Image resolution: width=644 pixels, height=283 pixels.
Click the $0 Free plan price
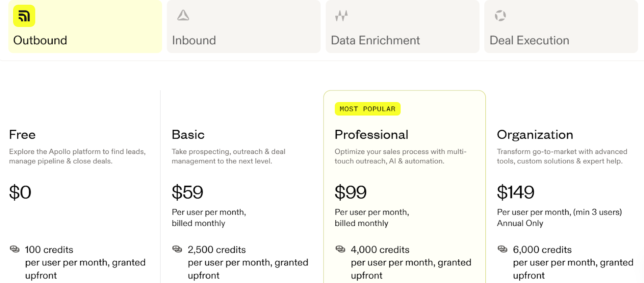click(20, 192)
